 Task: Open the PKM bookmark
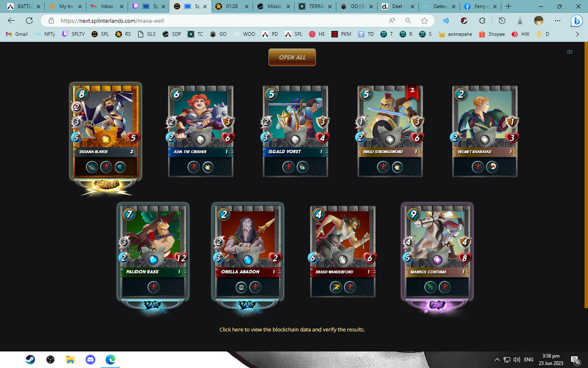341,34
